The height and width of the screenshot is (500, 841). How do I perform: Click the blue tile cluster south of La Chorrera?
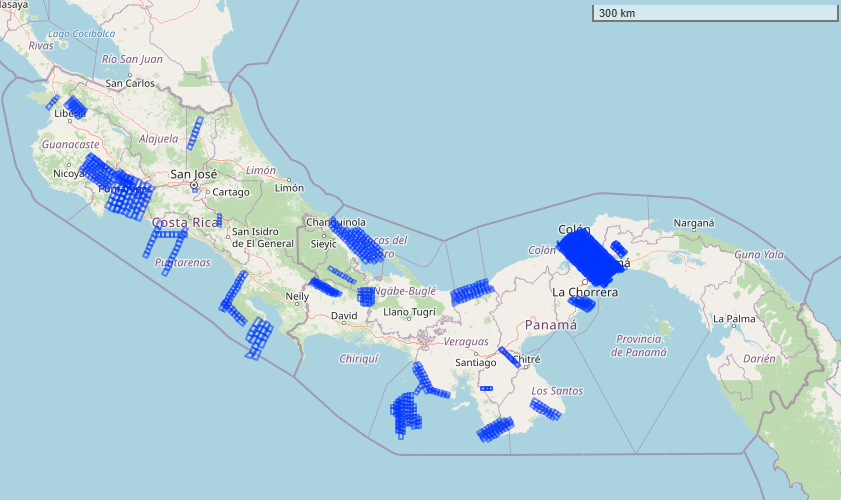coord(582,304)
